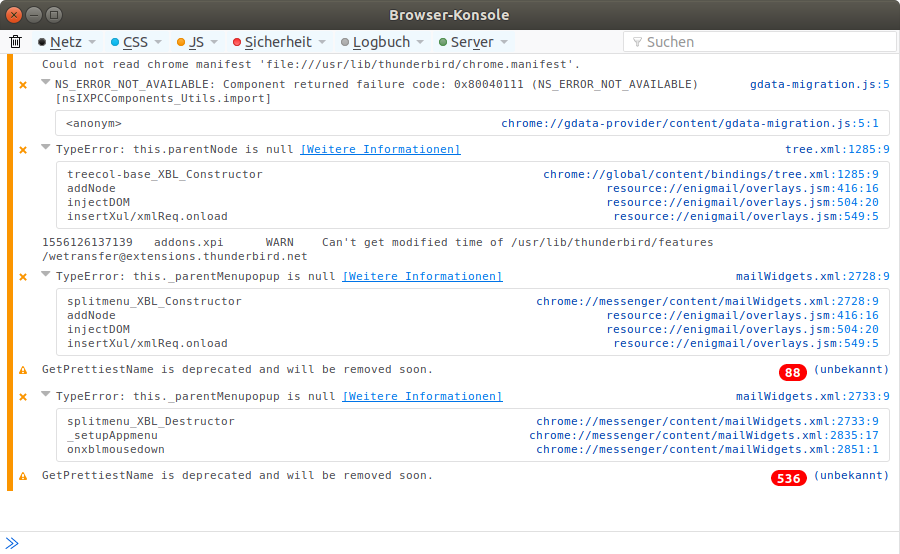Click the Suchen filter input field
Image resolution: width=900 pixels, height=554 pixels.
point(765,42)
